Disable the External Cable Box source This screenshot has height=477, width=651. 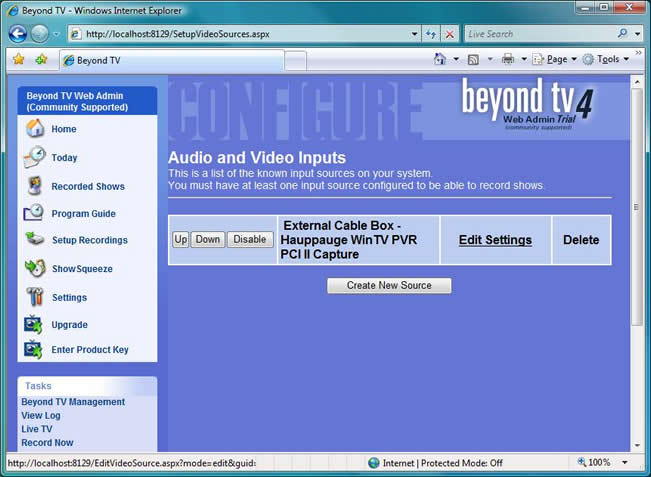(x=250, y=240)
